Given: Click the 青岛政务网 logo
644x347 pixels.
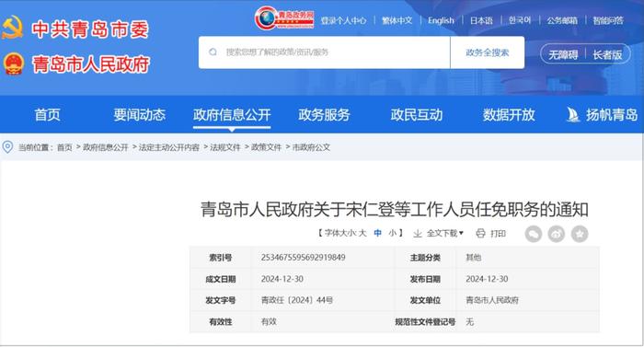Looking at the screenshot, I should (283, 18).
